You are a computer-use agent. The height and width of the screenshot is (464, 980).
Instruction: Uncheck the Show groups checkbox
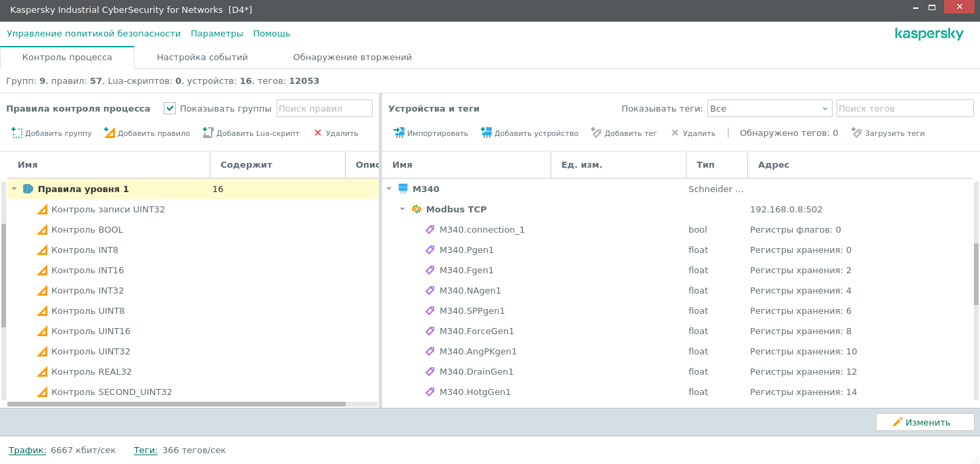pos(170,108)
